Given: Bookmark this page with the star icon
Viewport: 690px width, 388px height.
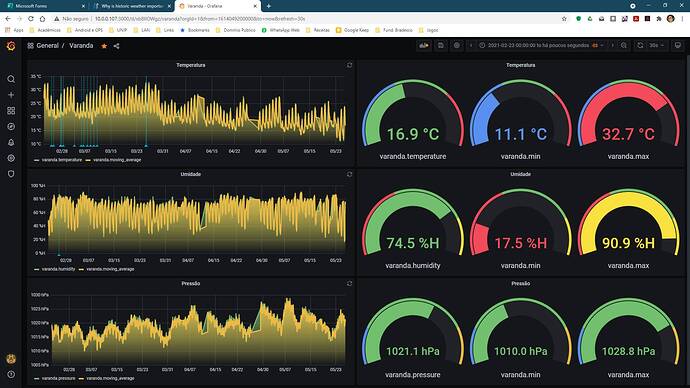Looking at the screenshot, I should (x=564, y=19).
